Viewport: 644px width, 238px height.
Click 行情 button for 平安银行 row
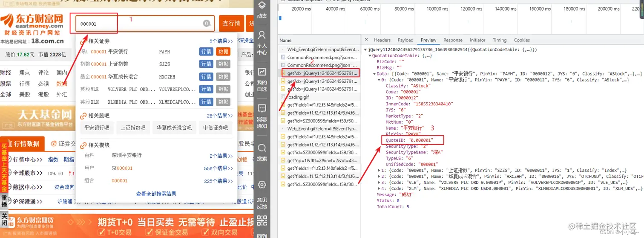[x=206, y=52]
